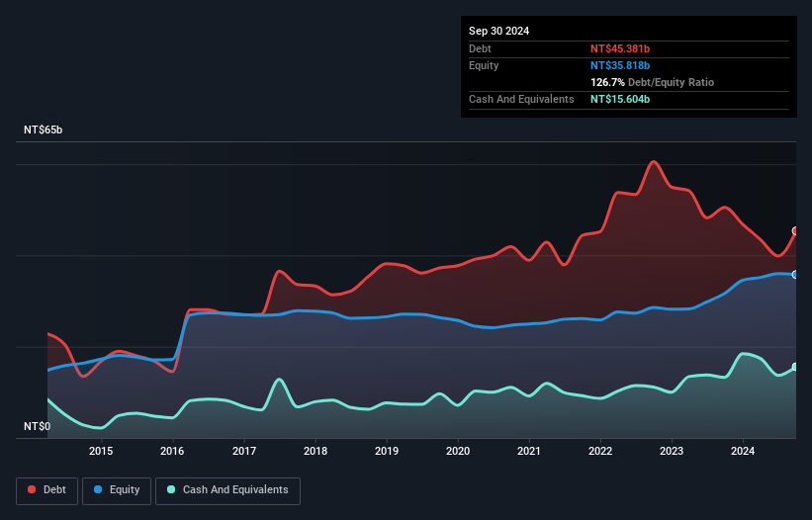Viewport: 812px width, 520px height.
Task: Click the Sep 30 2024 tooltip date
Action: tap(498, 31)
